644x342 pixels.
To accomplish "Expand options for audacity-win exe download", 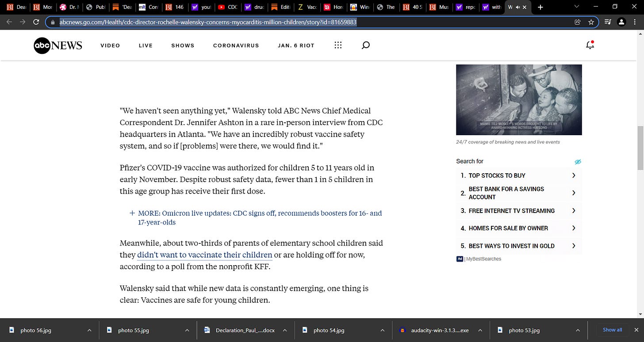I will [x=480, y=330].
